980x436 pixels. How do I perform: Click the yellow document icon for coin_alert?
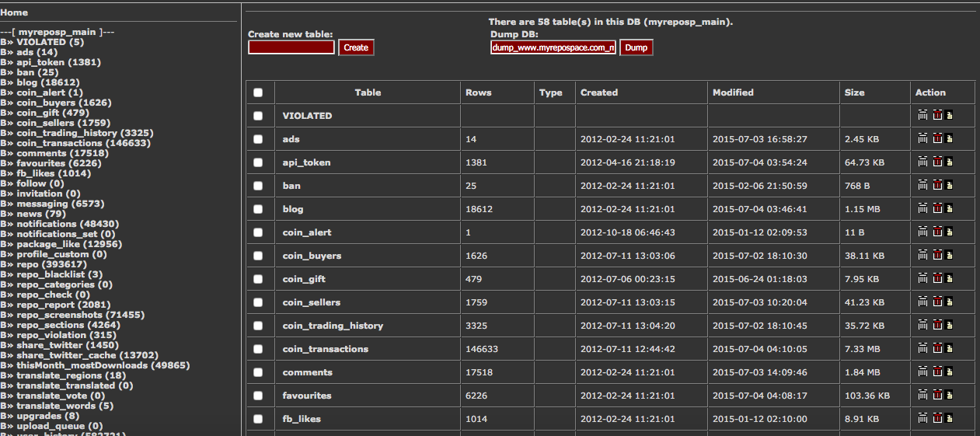[950, 232]
